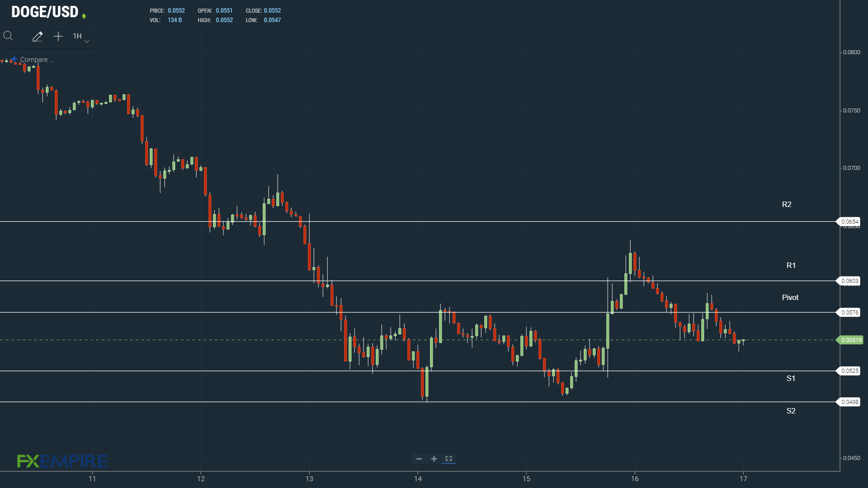868x488 pixels.
Task: Click the FXEmpire logo
Action: (62, 461)
